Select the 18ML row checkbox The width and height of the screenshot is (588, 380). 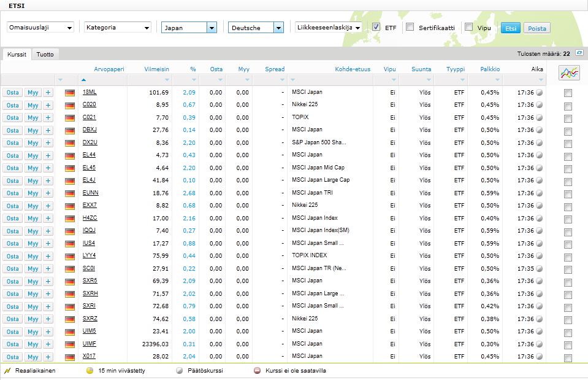coord(568,93)
